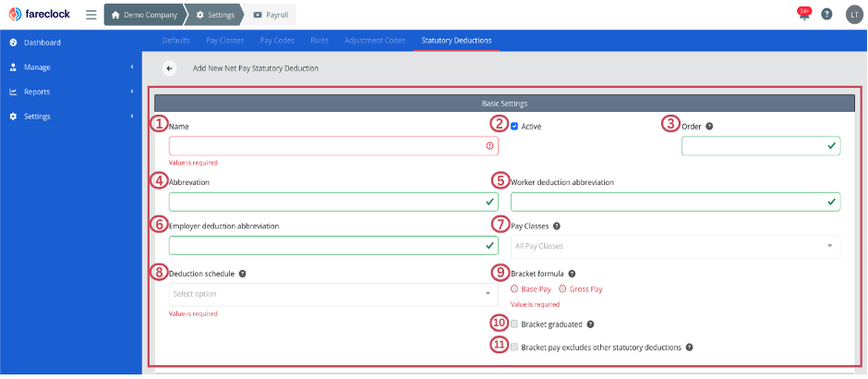Click the Employer deduction abbreviation field
The image size is (868, 379).
(333, 246)
